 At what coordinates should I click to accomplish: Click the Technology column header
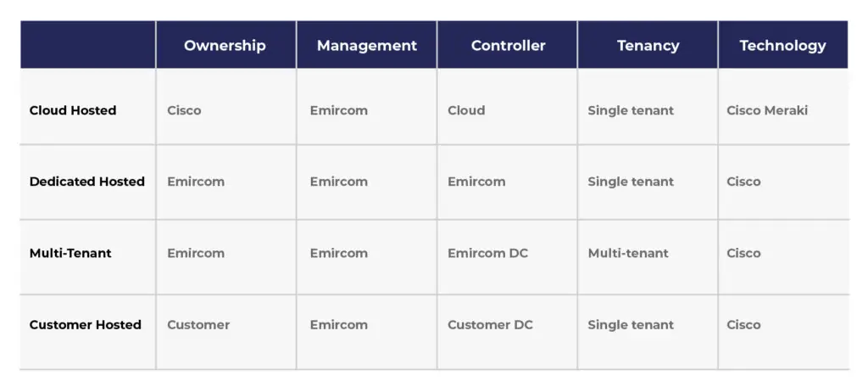tap(782, 46)
